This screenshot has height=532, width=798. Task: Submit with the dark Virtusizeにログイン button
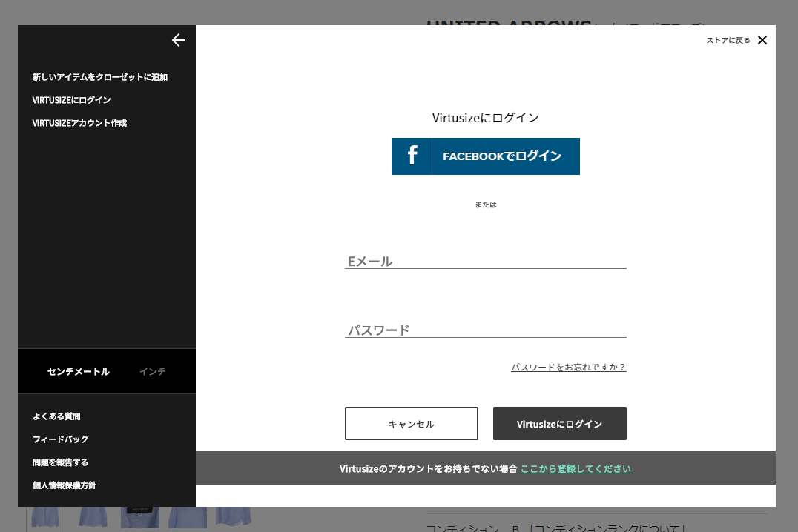[559, 423]
